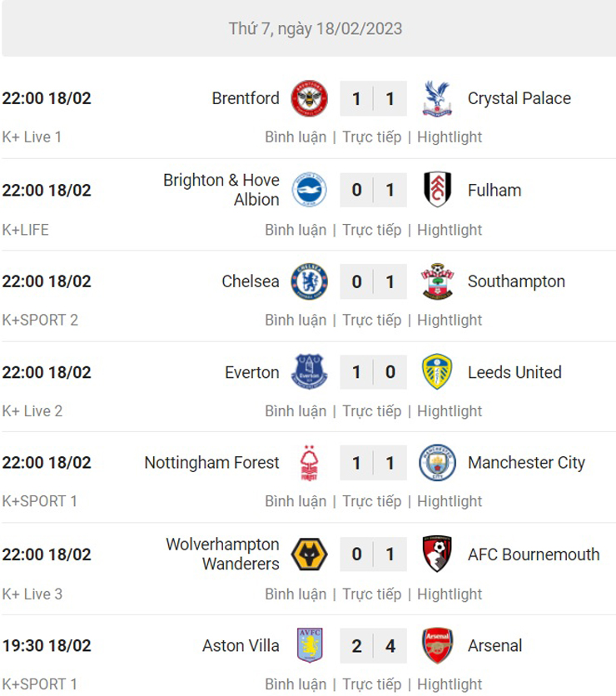Viewport: 616px width, 696px height.
Task: Click the Aston Villa badge
Action: 310,645
